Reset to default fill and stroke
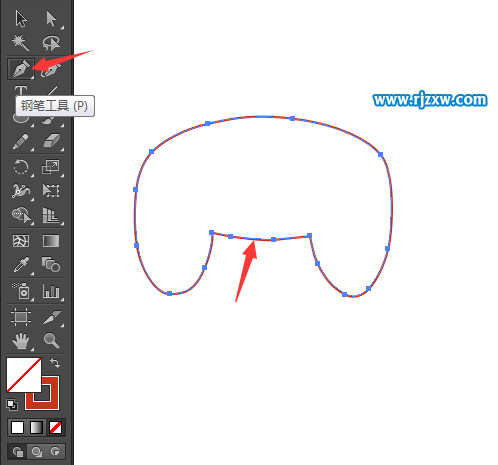This screenshot has height=465, width=498. click(x=12, y=405)
